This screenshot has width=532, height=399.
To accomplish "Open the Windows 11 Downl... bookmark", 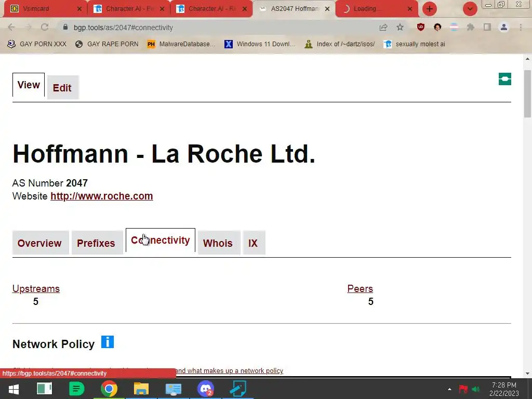I will (x=260, y=44).
